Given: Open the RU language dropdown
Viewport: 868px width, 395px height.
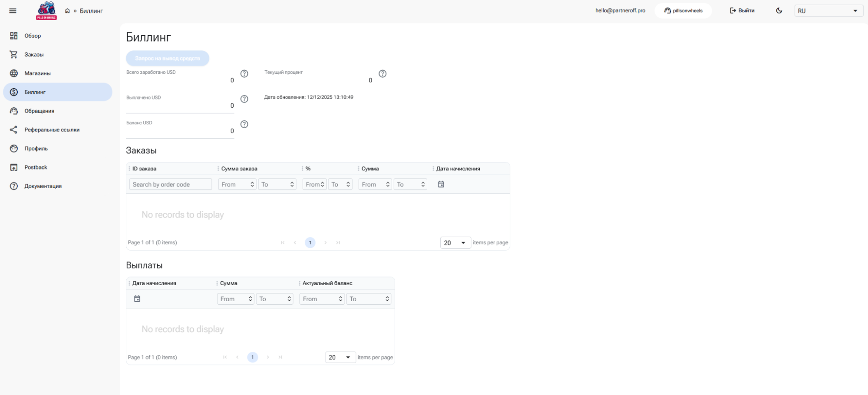Looking at the screenshot, I should pyautogui.click(x=828, y=11).
